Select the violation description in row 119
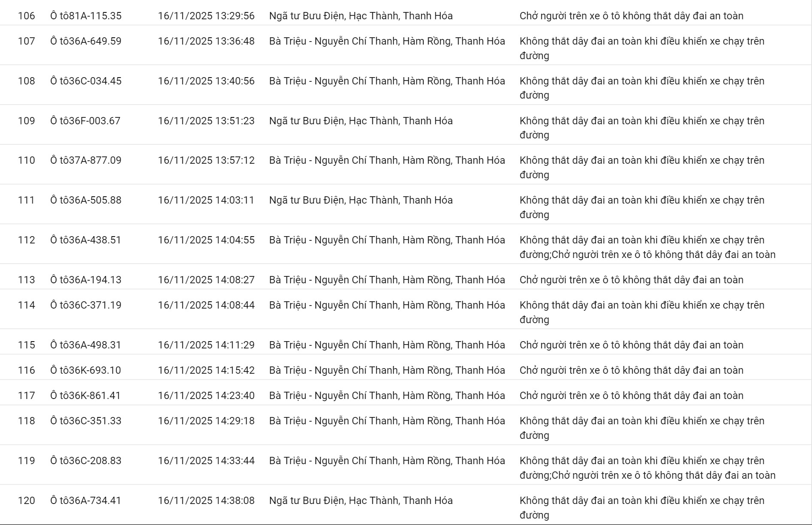 point(647,468)
